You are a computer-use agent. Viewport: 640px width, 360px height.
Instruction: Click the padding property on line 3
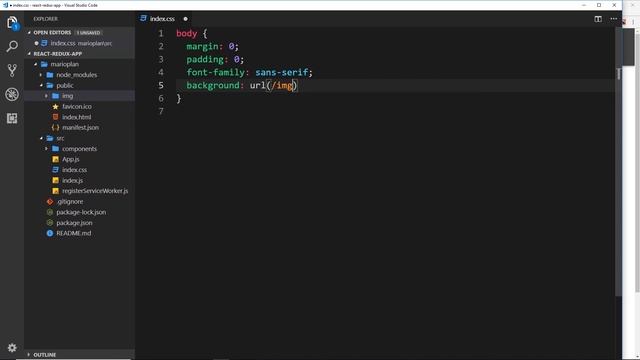[205, 60]
